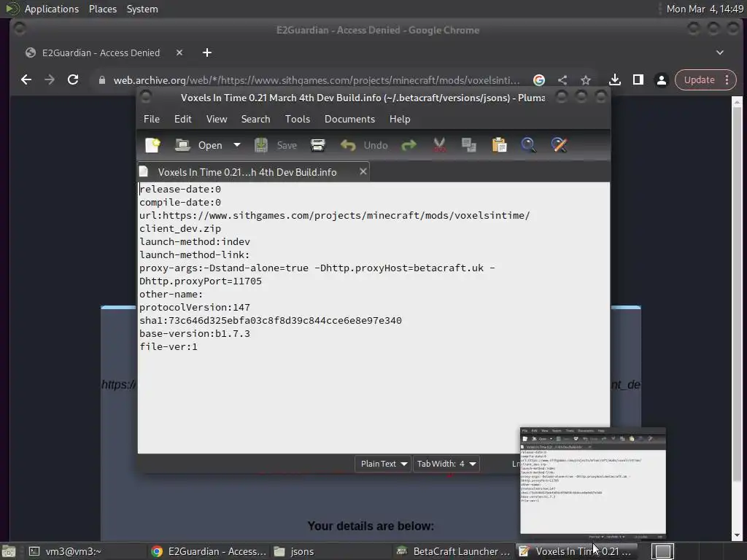
Task: Open a new Chrome tab
Action: (206, 52)
